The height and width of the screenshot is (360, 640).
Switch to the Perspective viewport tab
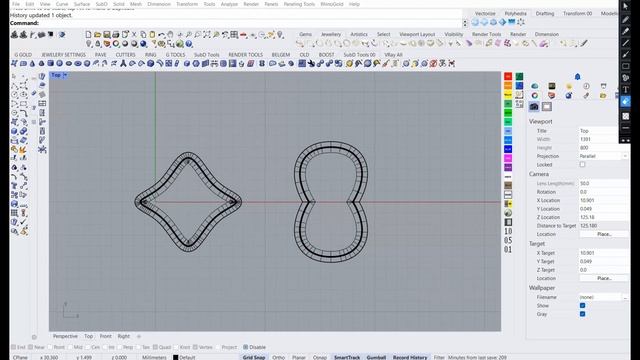click(65, 336)
